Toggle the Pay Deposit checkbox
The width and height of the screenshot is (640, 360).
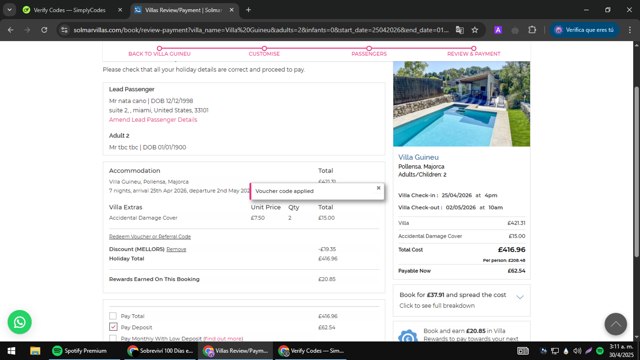pos(113,327)
